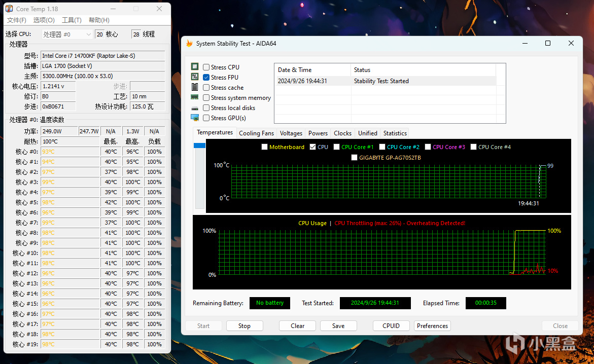Toggle the CPU Core #1 graph checkbox
The height and width of the screenshot is (364, 594).
point(336,147)
